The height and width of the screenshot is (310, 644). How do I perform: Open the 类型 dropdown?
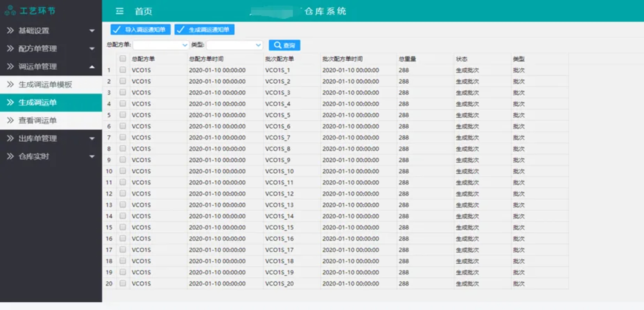[258, 45]
